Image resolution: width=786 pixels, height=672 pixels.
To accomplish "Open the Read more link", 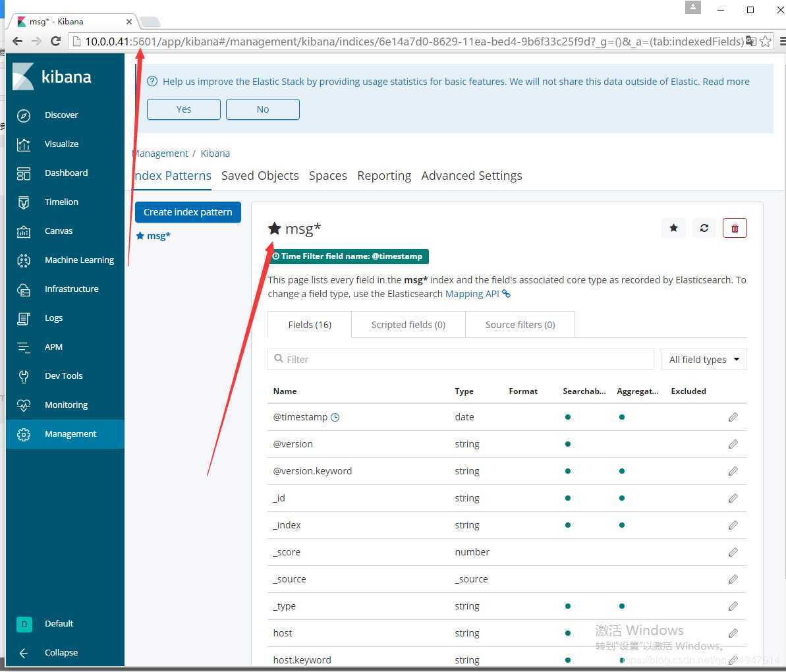I will 726,82.
